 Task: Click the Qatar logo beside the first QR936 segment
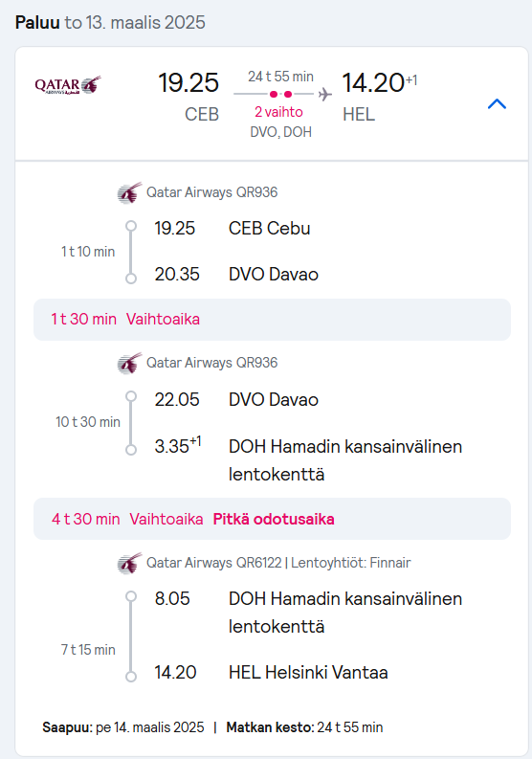point(129,192)
